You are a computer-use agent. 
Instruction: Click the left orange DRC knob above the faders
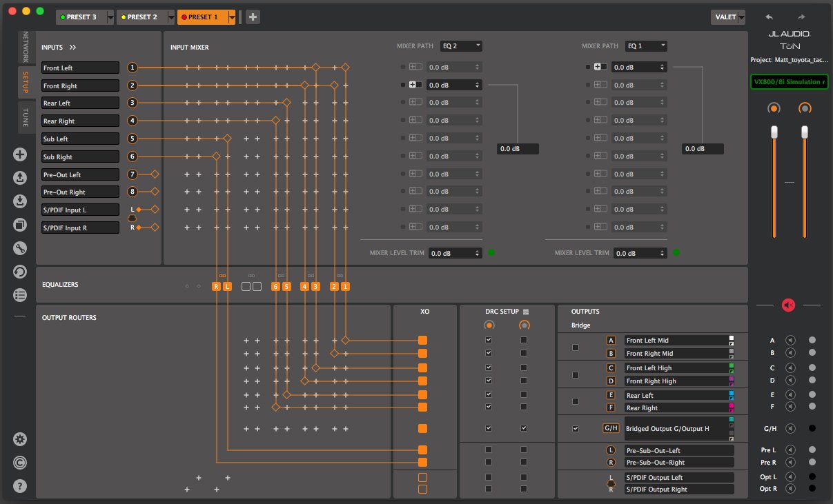point(774,109)
